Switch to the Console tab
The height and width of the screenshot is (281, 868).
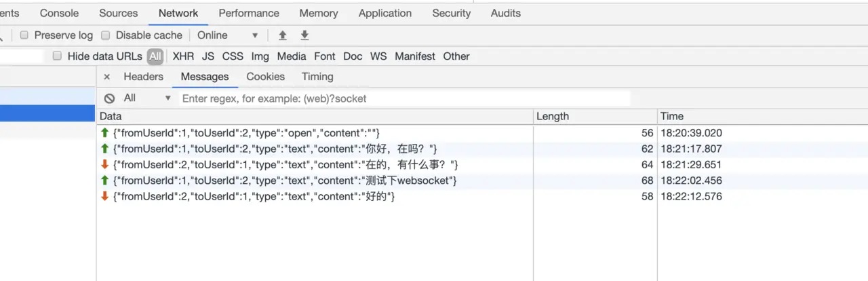tap(59, 13)
